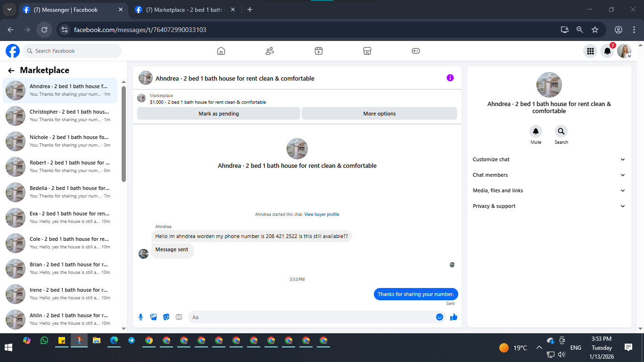Open Brian conversation in chat list
644x362 pixels.
[60, 269]
